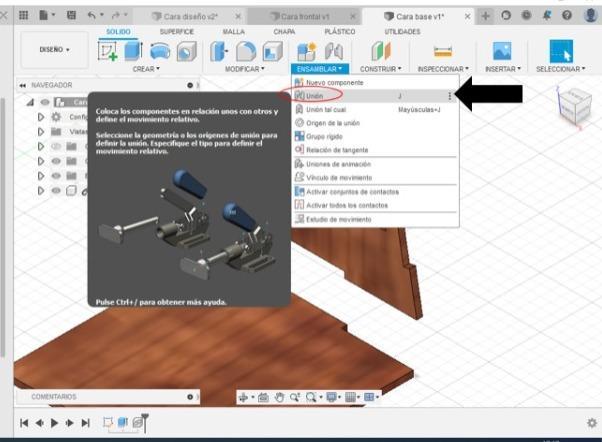Show the hidden folder via dimmed eye icon
Screen dimensions: 602x442
(x=56, y=146)
